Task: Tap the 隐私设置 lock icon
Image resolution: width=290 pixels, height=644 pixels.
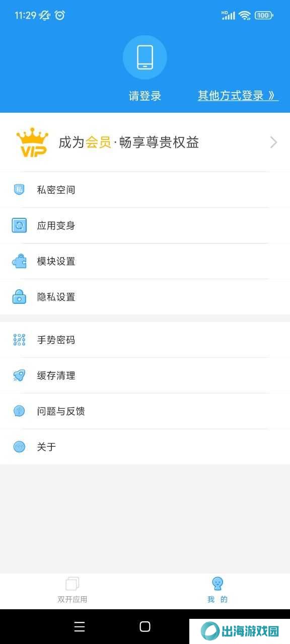Action: tap(19, 297)
